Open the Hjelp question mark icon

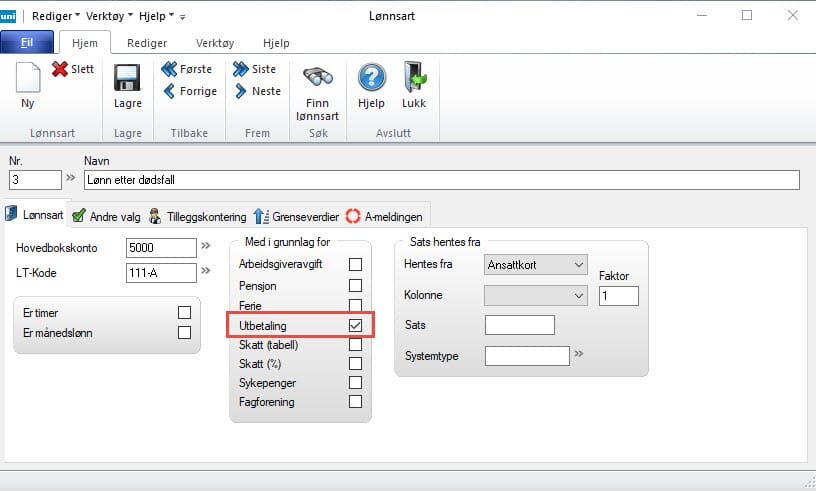[372, 78]
